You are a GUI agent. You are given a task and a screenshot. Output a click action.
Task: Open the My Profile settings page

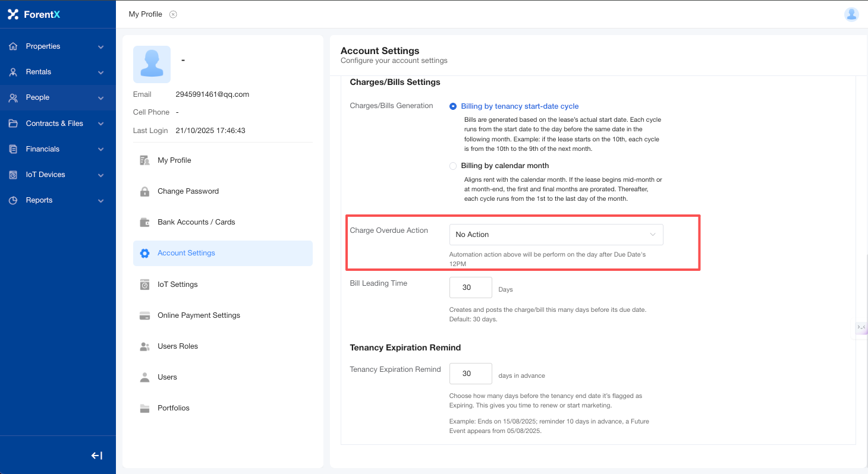[174, 160]
